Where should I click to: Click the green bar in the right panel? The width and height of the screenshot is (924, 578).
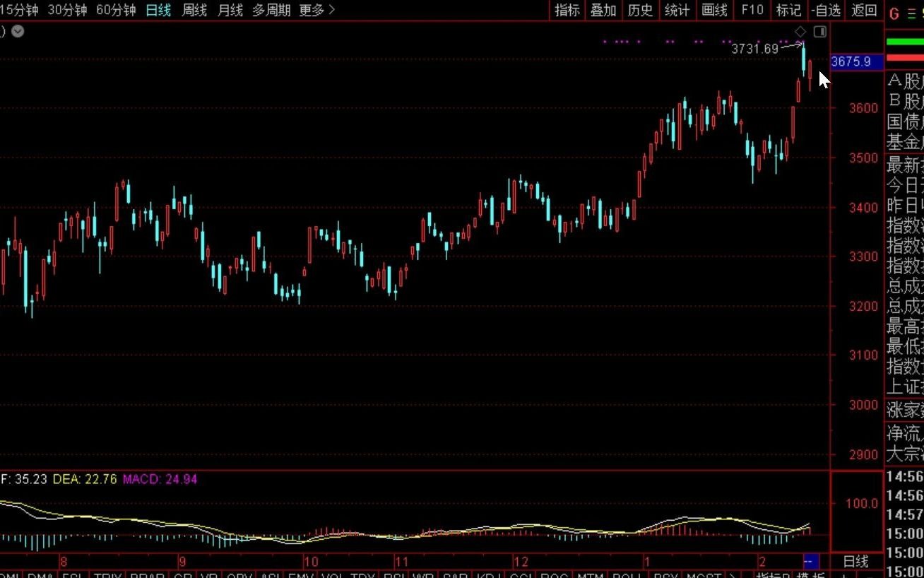(905, 42)
